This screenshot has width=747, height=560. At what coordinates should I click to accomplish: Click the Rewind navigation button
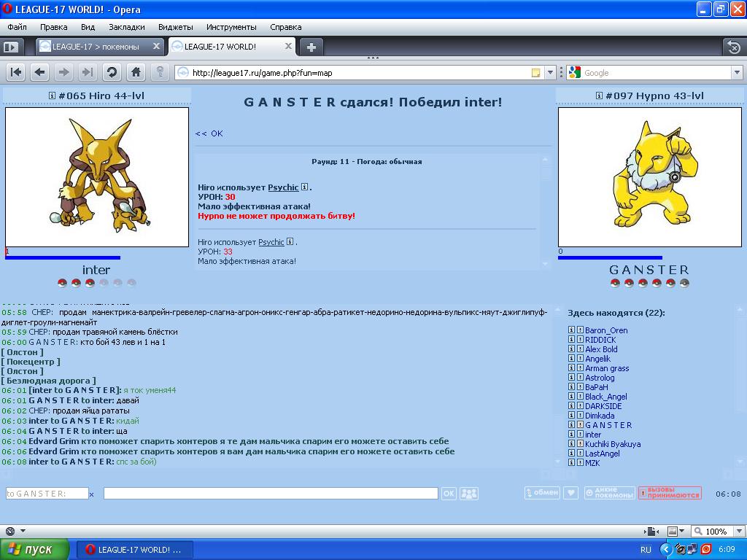coord(16,72)
